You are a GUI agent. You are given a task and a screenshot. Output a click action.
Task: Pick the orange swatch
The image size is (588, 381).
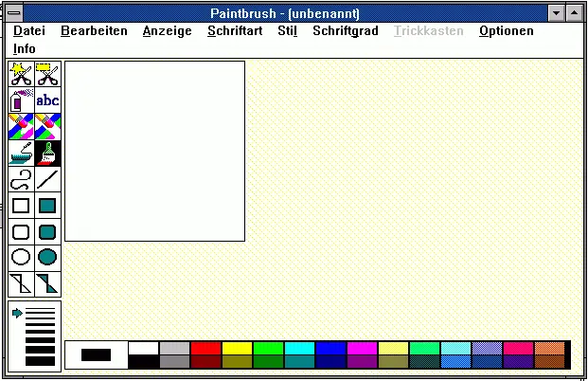pyautogui.click(x=550, y=348)
